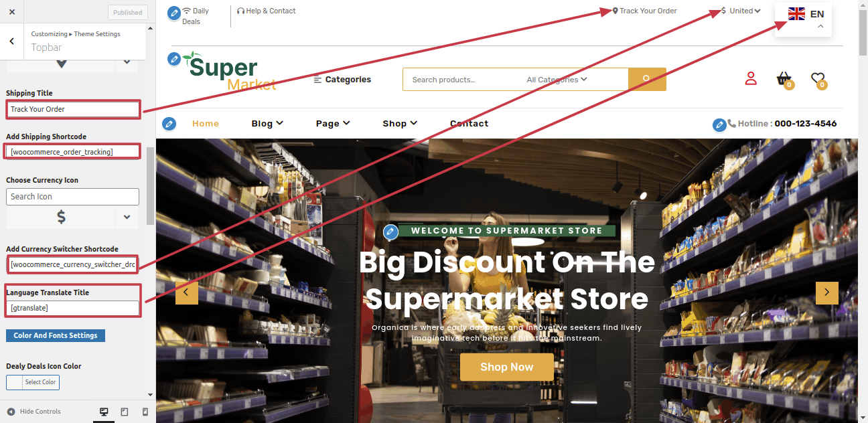Image resolution: width=868 pixels, height=423 pixels.
Task: Click the edit pencil beside the logo
Action: tap(174, 59)
